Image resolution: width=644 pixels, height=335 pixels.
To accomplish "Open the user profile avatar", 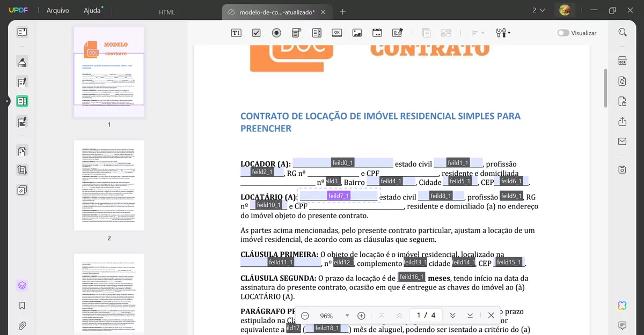I will tap(565, 10).
